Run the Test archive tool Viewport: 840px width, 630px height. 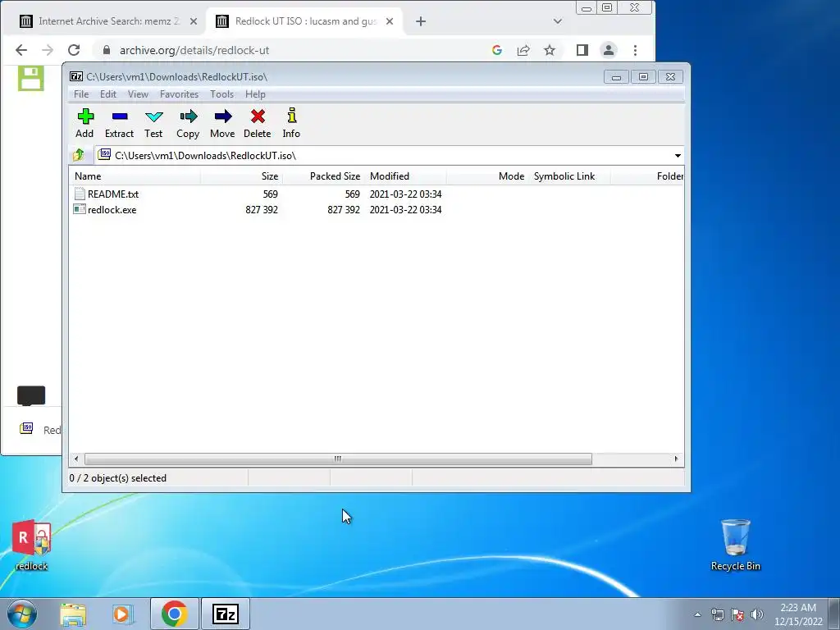153,123
